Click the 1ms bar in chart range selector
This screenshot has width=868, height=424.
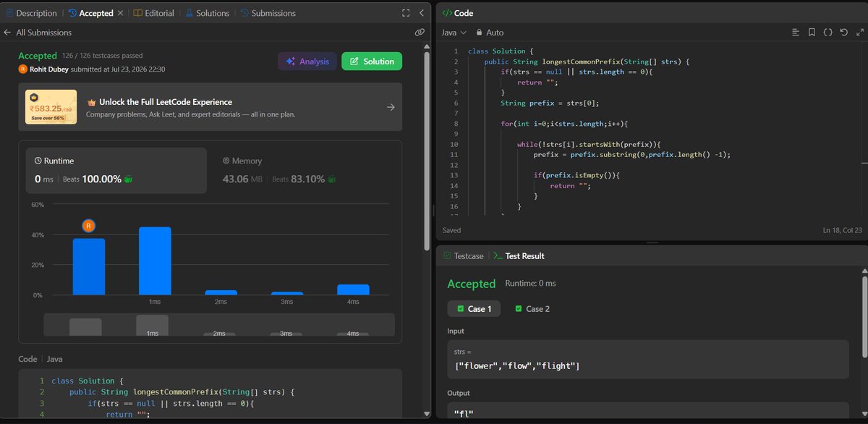pyautogui.click(x=152, y=325)
